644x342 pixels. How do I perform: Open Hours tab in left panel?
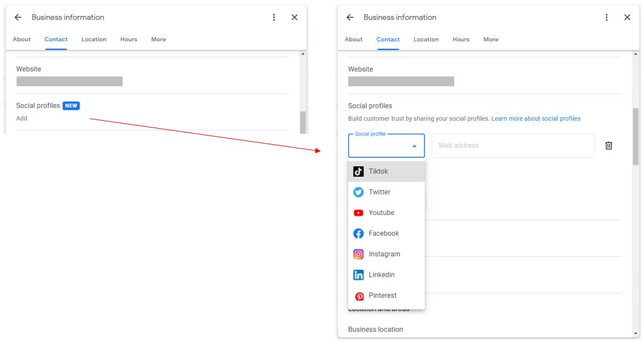[129, 39]
